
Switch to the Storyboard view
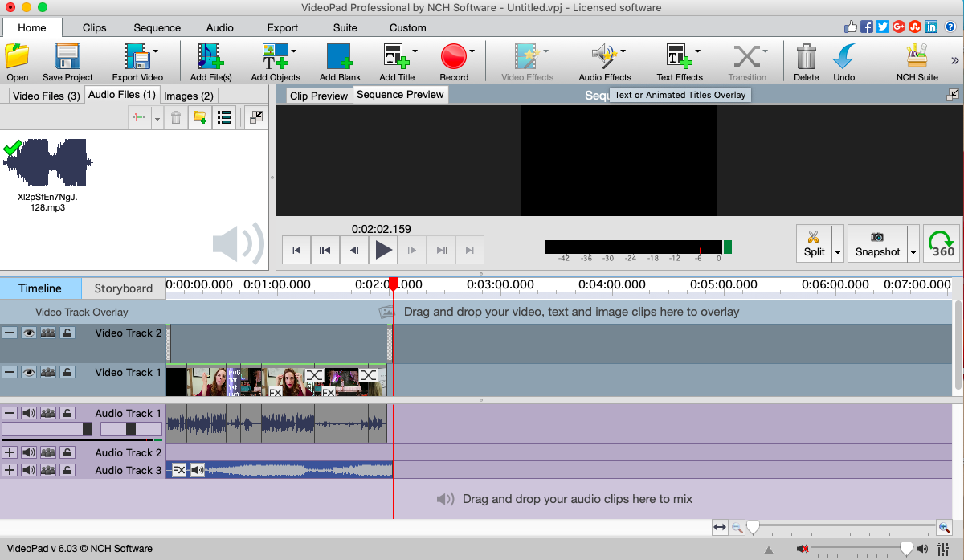click(x=123, y=288)
